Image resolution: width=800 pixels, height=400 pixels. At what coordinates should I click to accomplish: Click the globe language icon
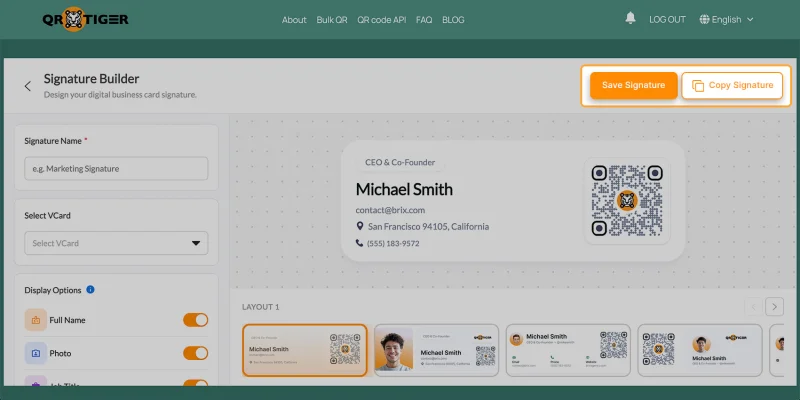coord(704,19)
